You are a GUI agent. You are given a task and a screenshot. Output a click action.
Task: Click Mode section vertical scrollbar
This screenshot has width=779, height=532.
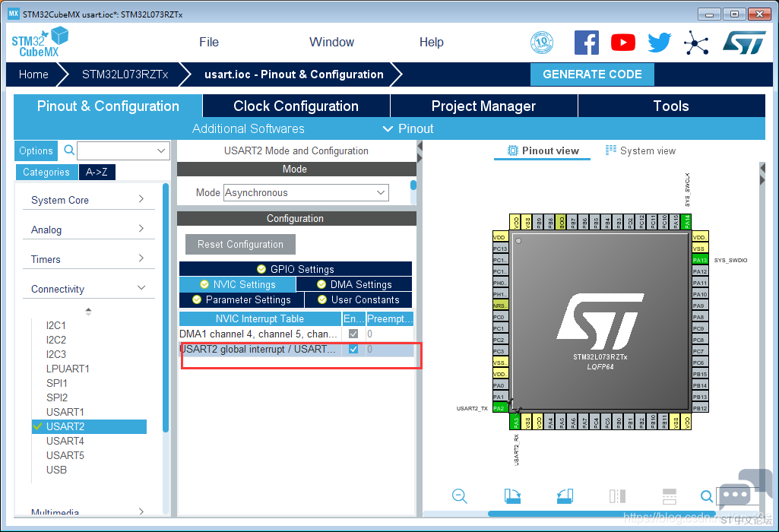[x=413, y=185]
